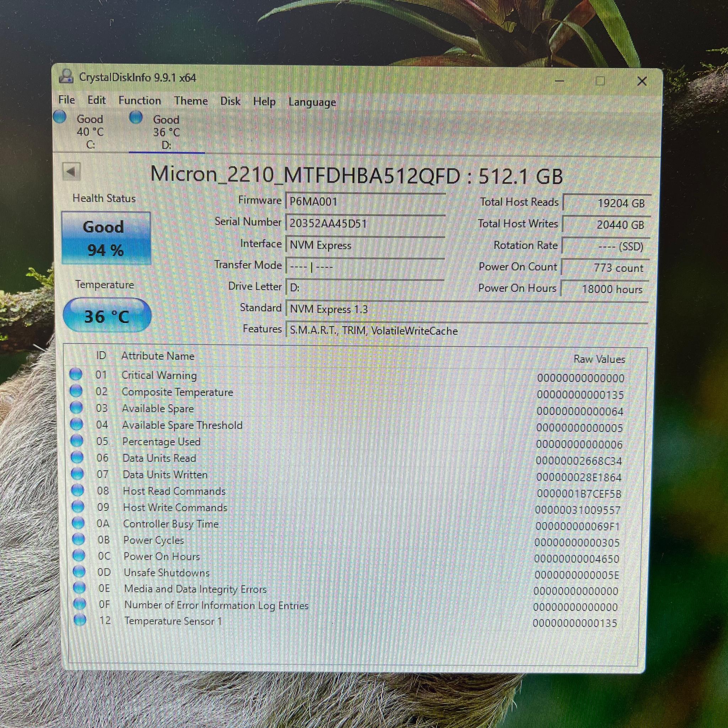Click the Firmware field P6MA001
Image resolution: width=728 pixels, height=728 pixels.
(365, 202)
